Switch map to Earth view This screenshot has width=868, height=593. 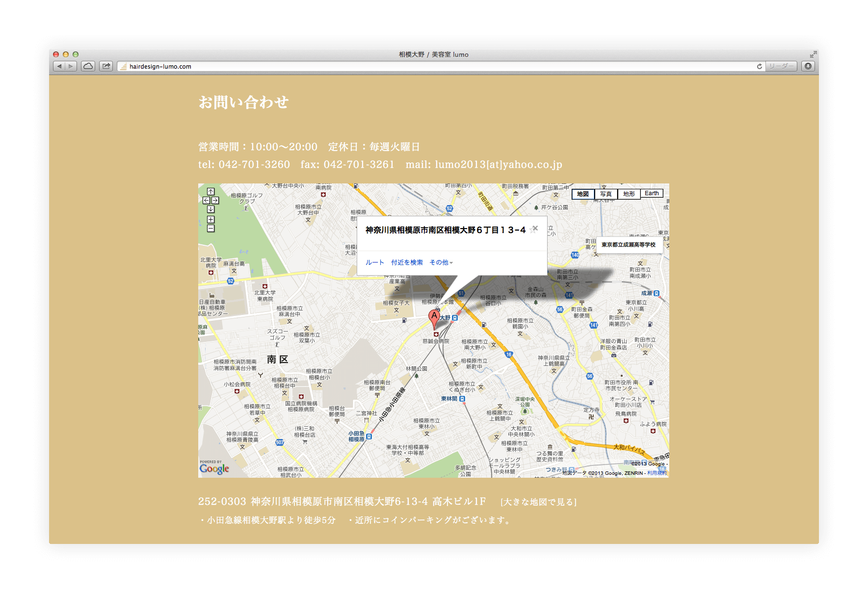[x=652, y=193]
